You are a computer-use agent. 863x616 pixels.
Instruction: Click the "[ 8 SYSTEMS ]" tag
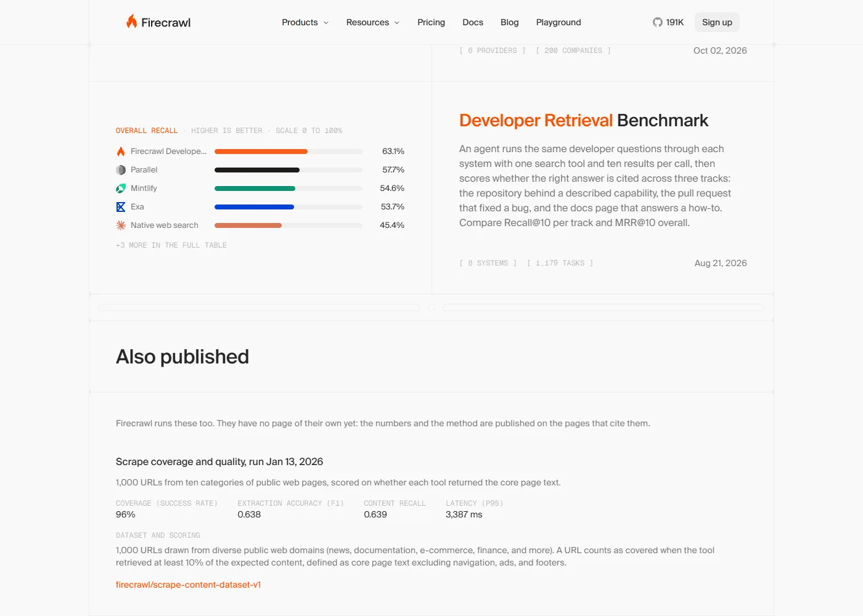[488, 263]
